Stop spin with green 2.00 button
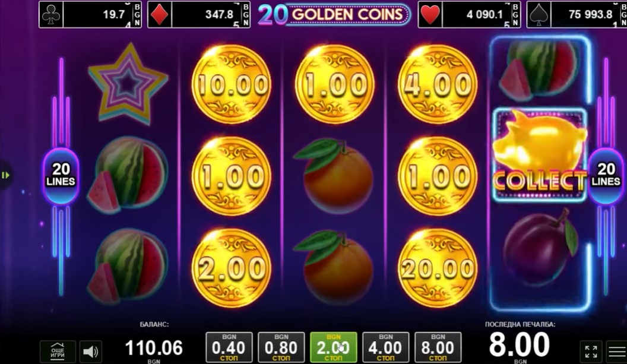The width and height of the screenshot is (627, 364). pos(334,347)
